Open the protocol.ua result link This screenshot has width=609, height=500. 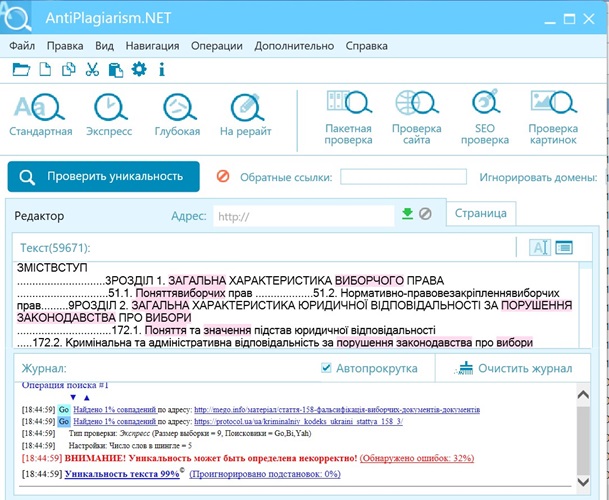(298, 422)
